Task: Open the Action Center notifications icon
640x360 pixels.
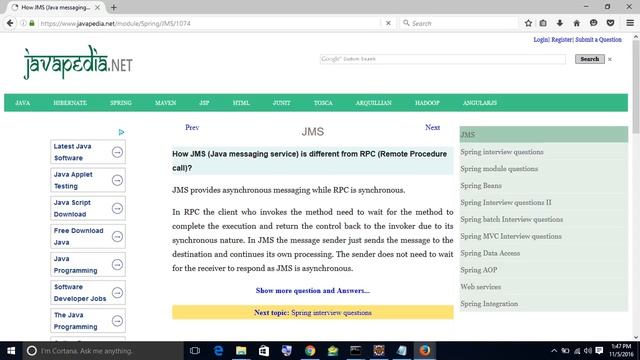Action: coord(599,351)
